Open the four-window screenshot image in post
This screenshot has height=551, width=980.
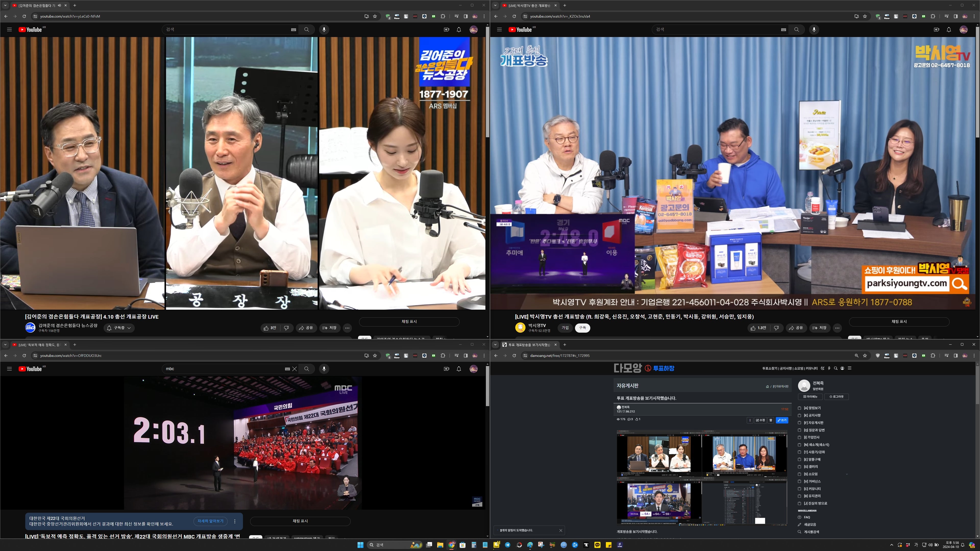pos(702,478)
